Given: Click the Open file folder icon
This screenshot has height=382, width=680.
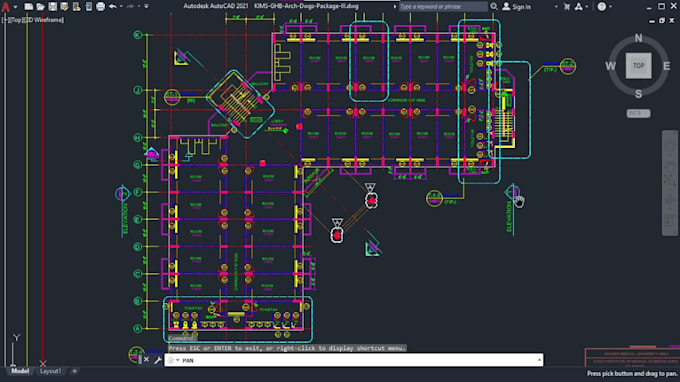Looking at the screenshot, I should (40, 7).
